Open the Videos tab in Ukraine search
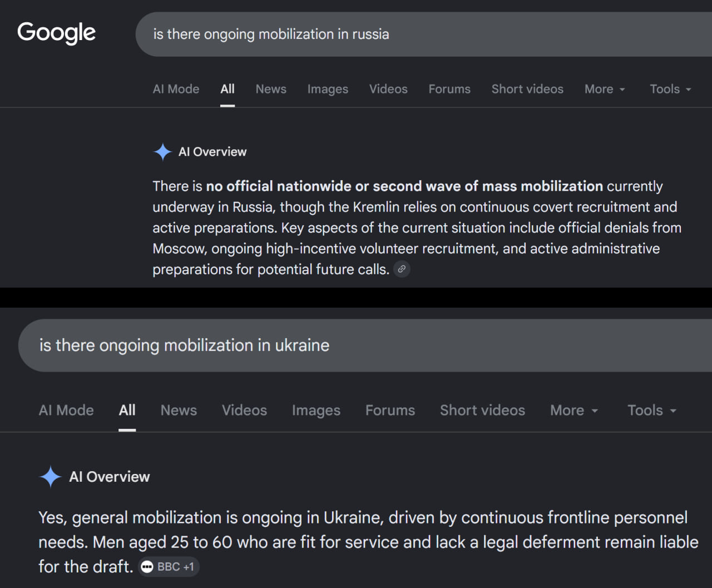This screenshot has width=712, height=588. click(x=244, y=411)
